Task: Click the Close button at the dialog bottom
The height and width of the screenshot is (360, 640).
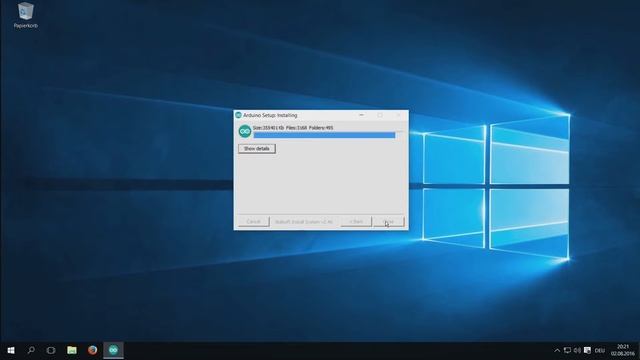Action: pos(389,222)
